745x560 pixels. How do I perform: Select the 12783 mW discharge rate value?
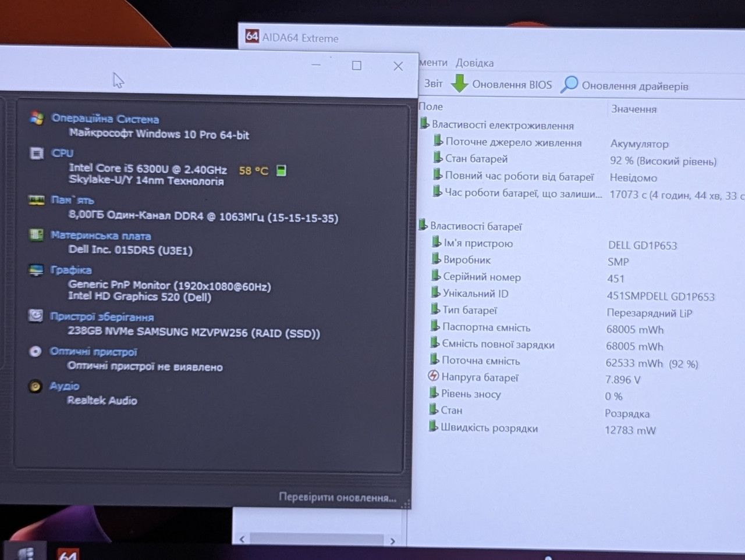pos(630,430)
